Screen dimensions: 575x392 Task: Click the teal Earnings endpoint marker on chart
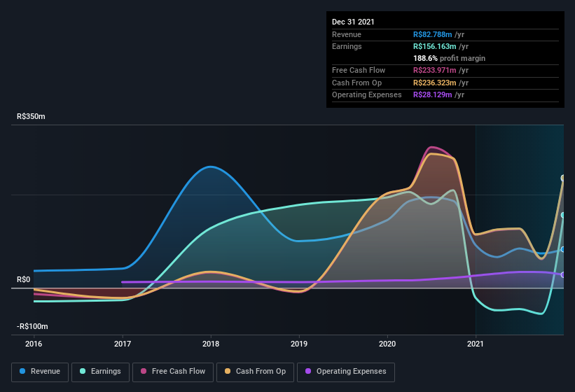[x=563, y=215]
